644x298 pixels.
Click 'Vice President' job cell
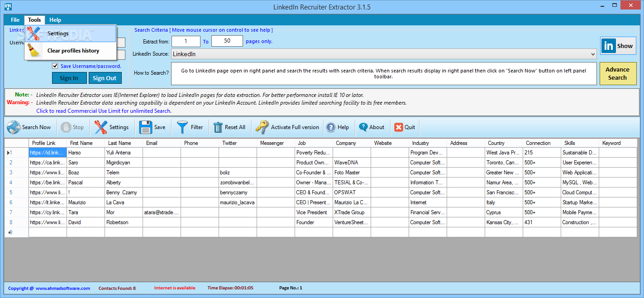314,212
